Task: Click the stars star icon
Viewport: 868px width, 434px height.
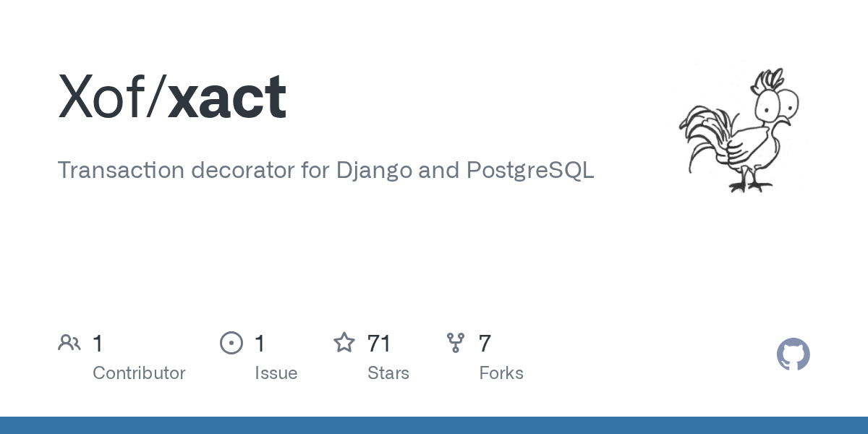Action: coord(344,343)
